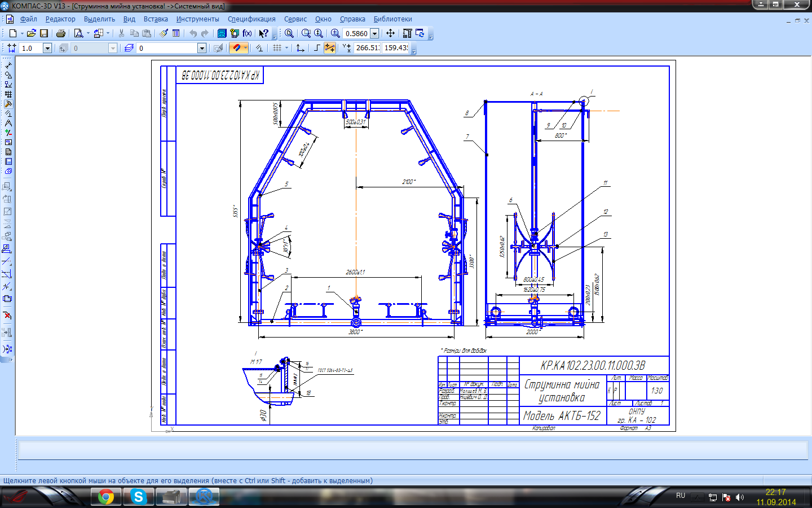812x508 pixels.
Task: Open the Выделить menu
Action: [x=99, y=19]
